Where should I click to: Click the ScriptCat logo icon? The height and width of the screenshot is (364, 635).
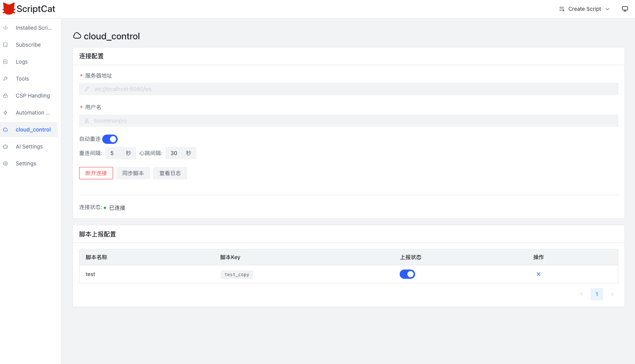pyautogui.click(x=8, y=8)
